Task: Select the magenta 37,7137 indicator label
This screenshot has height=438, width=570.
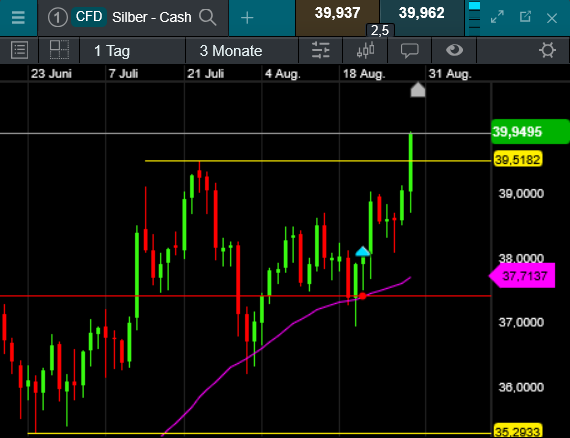Action: point(522,276)
